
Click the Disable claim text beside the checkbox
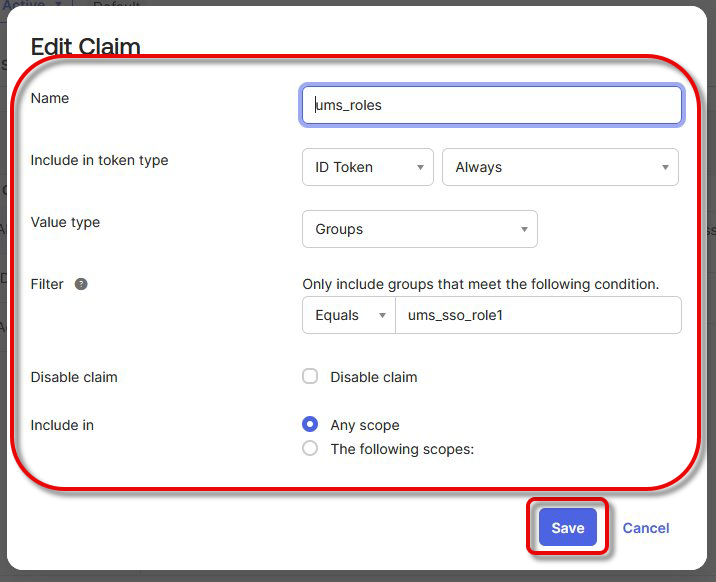coord(373,377)
